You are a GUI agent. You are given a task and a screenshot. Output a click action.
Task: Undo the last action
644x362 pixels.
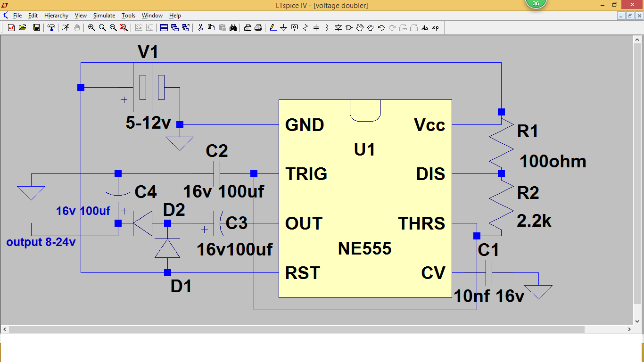(x=380, y=28)
